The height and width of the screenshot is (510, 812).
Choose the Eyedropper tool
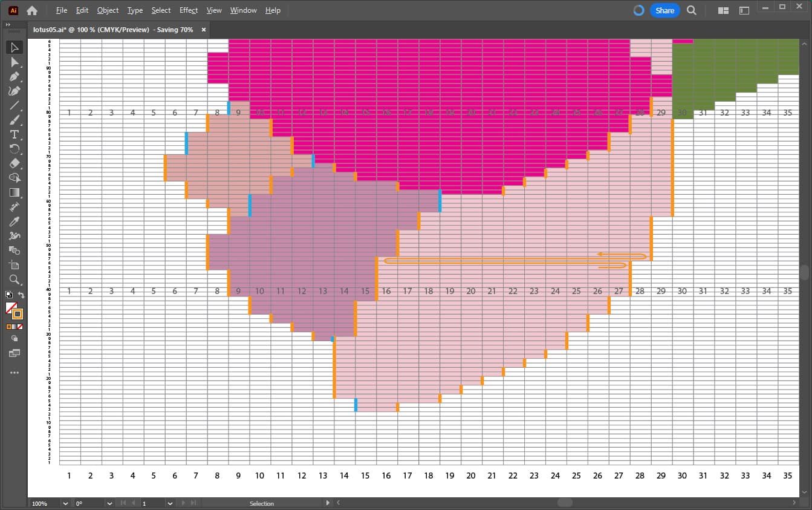15,221
